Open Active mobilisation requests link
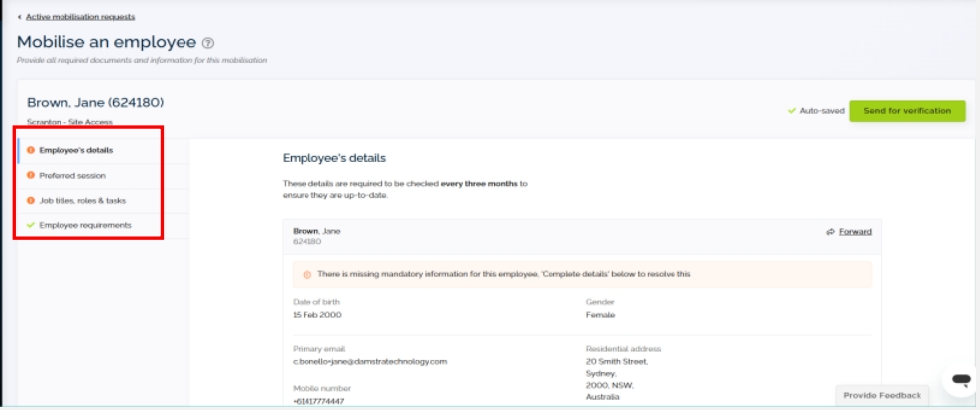The image size is (980, 410). (80, 17)
